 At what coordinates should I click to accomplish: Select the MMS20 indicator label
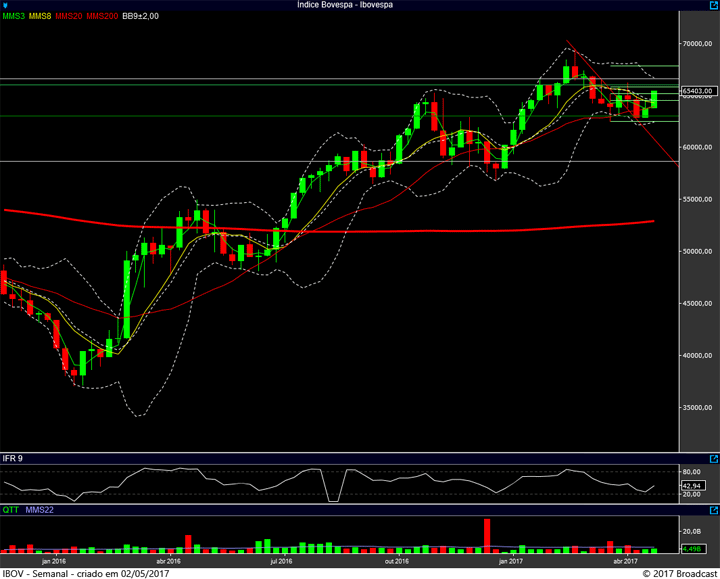(x=69, y=17)
